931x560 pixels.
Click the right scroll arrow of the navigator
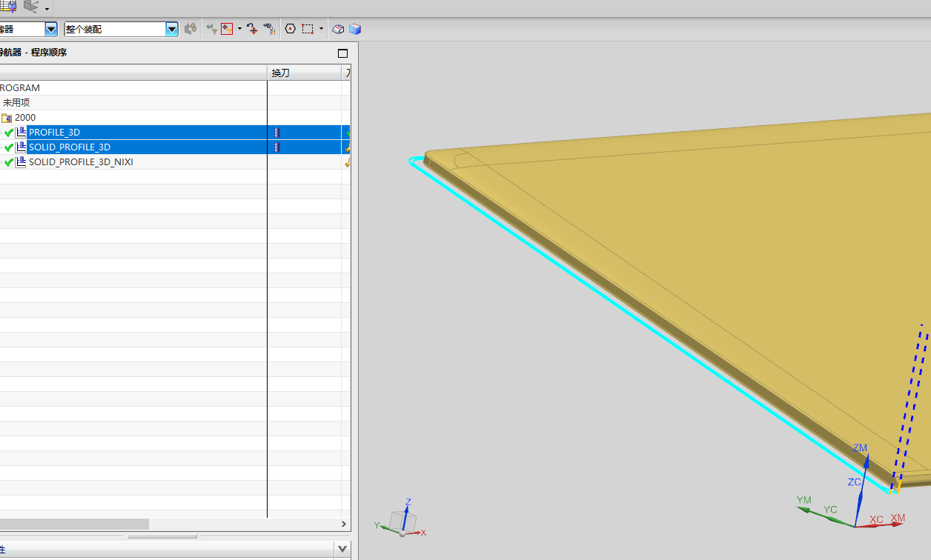(343, 524)
